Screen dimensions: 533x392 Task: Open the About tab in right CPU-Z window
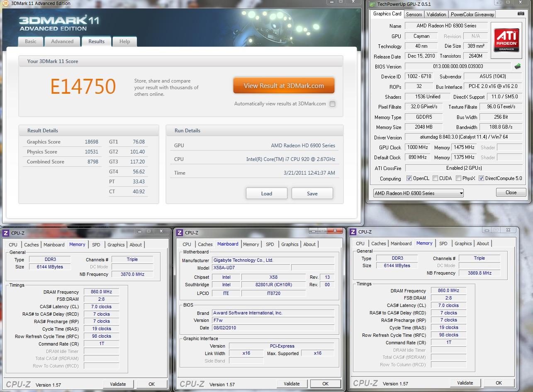click(483, 243)
